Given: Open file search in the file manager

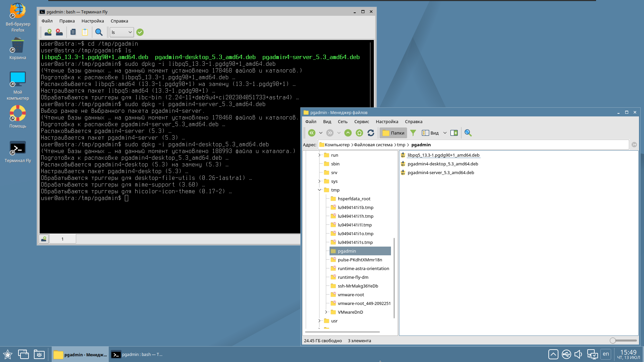Looking at the screenshot, I should pyautogui.click(x=468, y=133).
